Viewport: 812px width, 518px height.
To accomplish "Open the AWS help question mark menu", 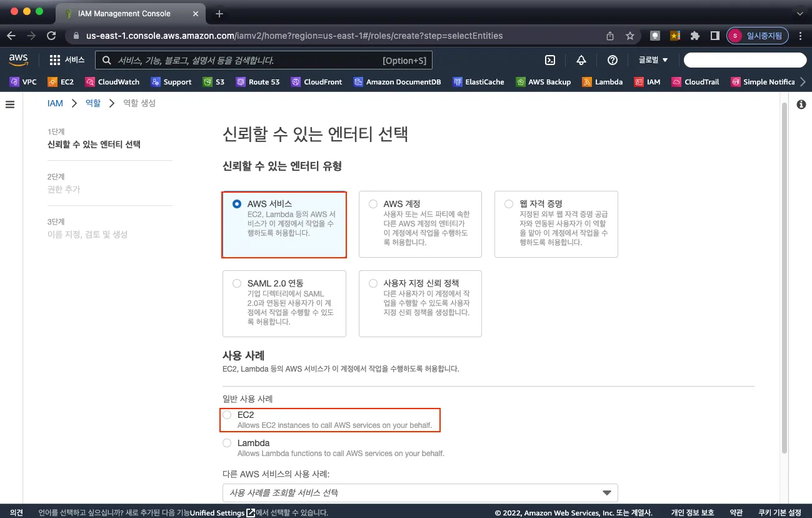I will click(x=613, y=60).
